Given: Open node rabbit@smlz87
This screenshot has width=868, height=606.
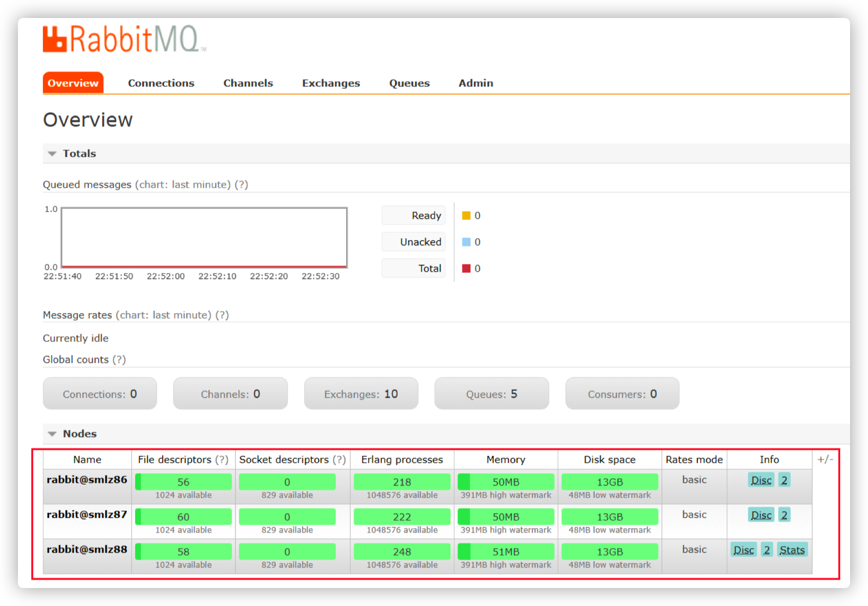Looking at the screenshot, I should click(x=87, y=515).
